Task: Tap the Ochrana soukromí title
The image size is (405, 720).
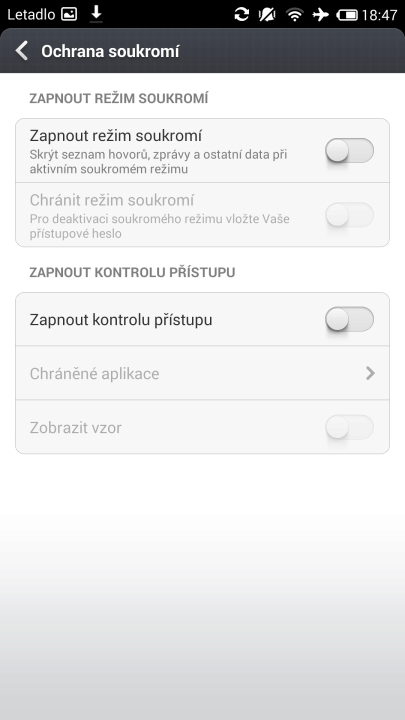Action: 110,51
